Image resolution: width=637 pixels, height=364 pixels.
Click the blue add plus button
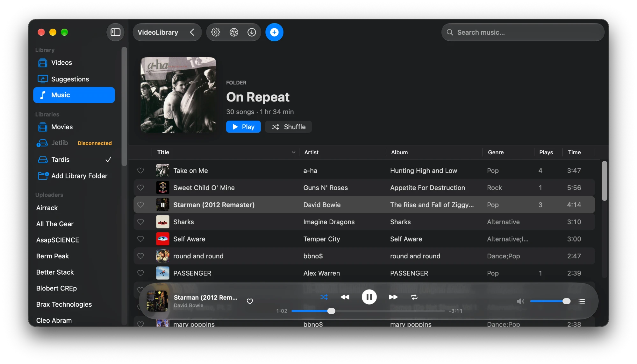point(274,32)
